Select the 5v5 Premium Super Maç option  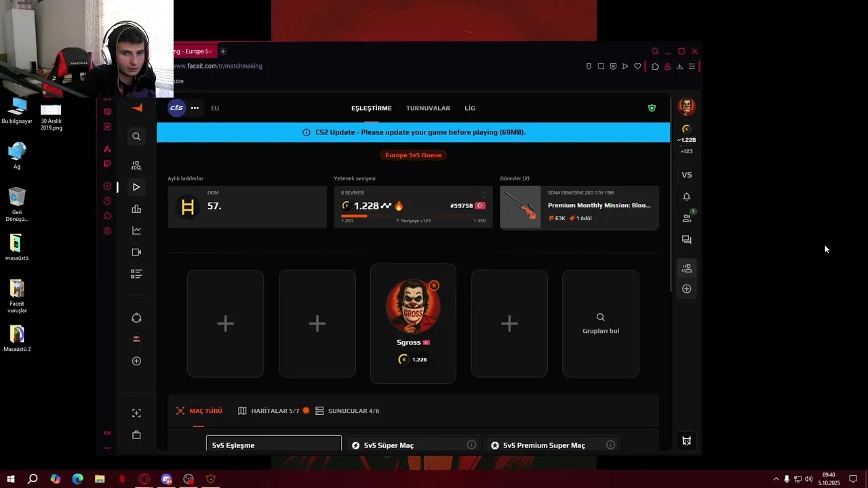(552, 445)
